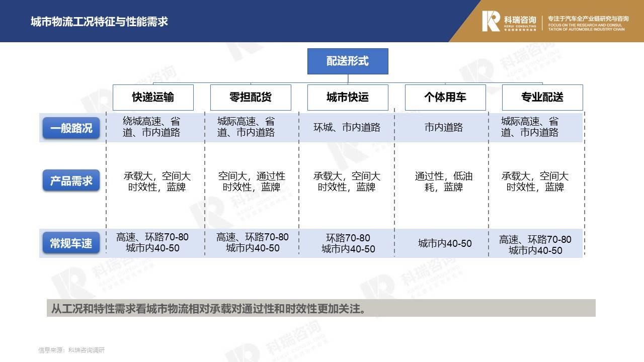The height and width of the screenshot is (362, 644).
Task: Select the 零担配货 category box
Action: tap(251, 97)
